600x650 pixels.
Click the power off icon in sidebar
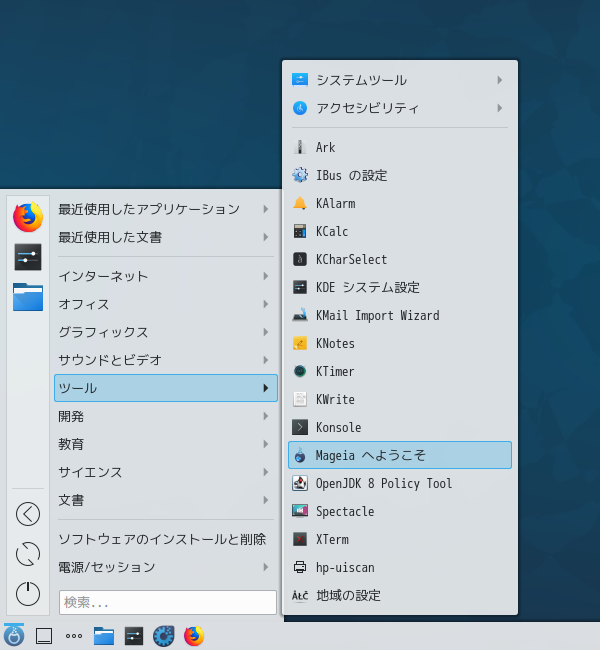pos(28,594)
